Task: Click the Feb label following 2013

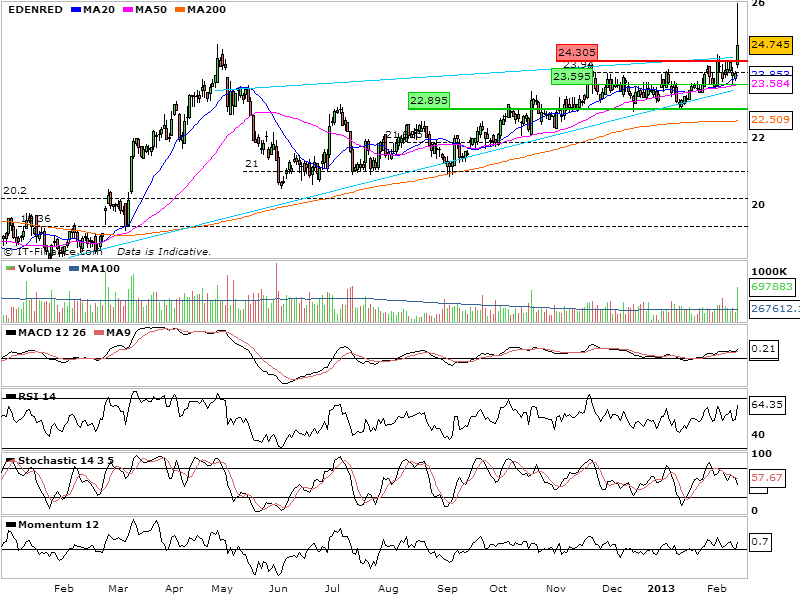Action: (717, 589)
